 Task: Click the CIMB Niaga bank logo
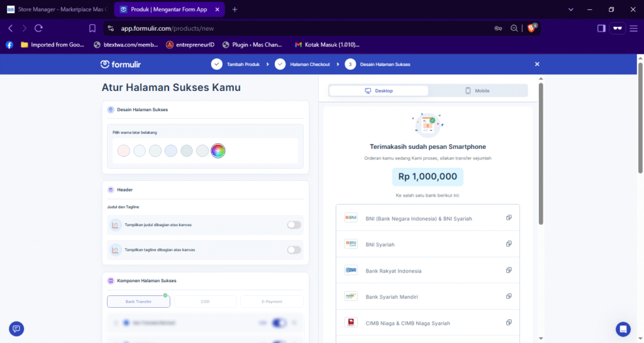pos(351,322)
